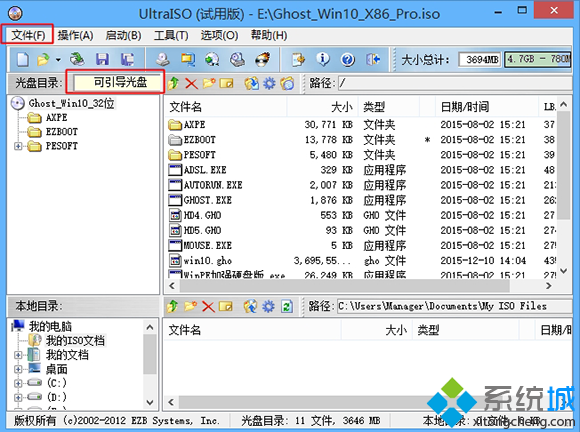Click the Mount to virtual drive icon
Screen dimensions: 580x432
pos(212,59)
